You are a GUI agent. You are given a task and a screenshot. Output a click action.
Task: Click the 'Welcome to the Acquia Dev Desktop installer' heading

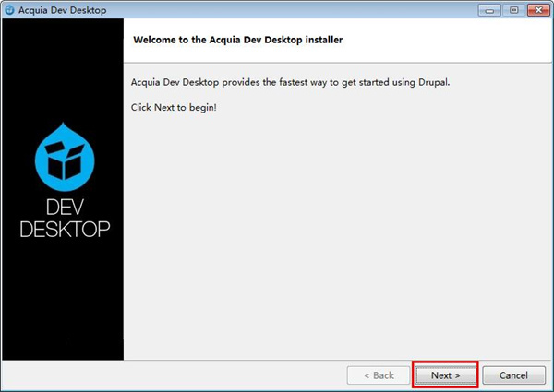(238, 40)
